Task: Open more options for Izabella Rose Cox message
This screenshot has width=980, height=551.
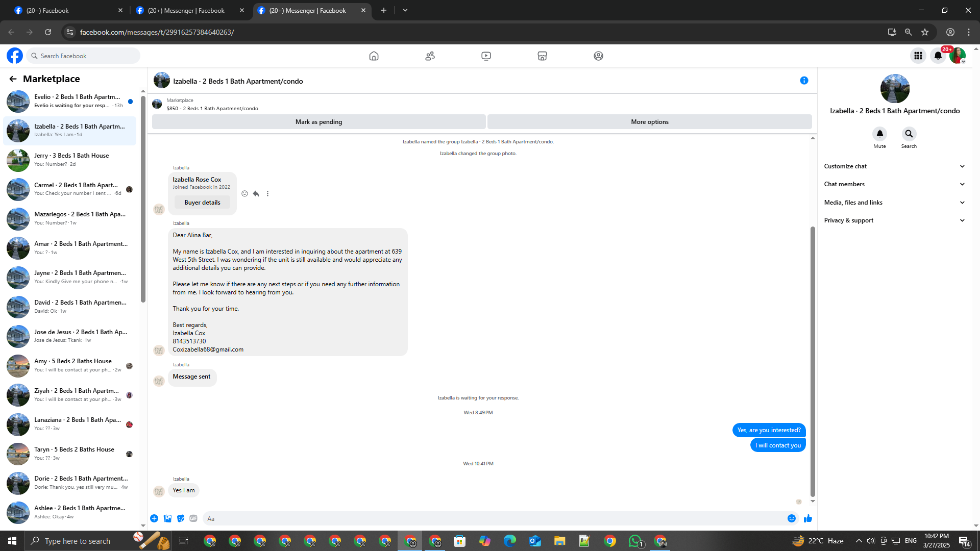Action: click(267, 194)
